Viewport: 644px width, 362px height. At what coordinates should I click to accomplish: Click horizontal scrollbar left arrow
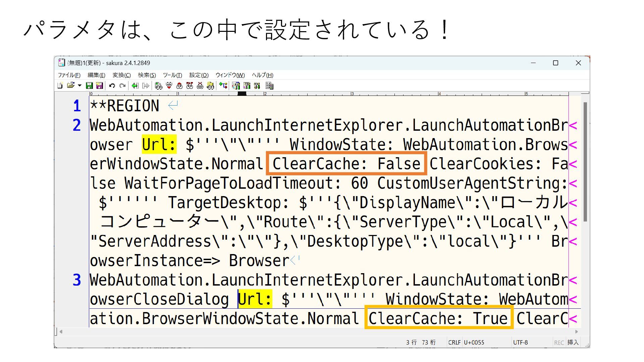coord(61,331)
